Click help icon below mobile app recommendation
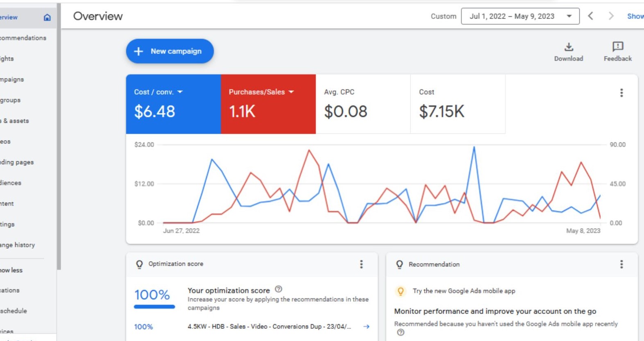Viewport: 644px width, 341px height. pyautogui.click(x=401, y=333)
